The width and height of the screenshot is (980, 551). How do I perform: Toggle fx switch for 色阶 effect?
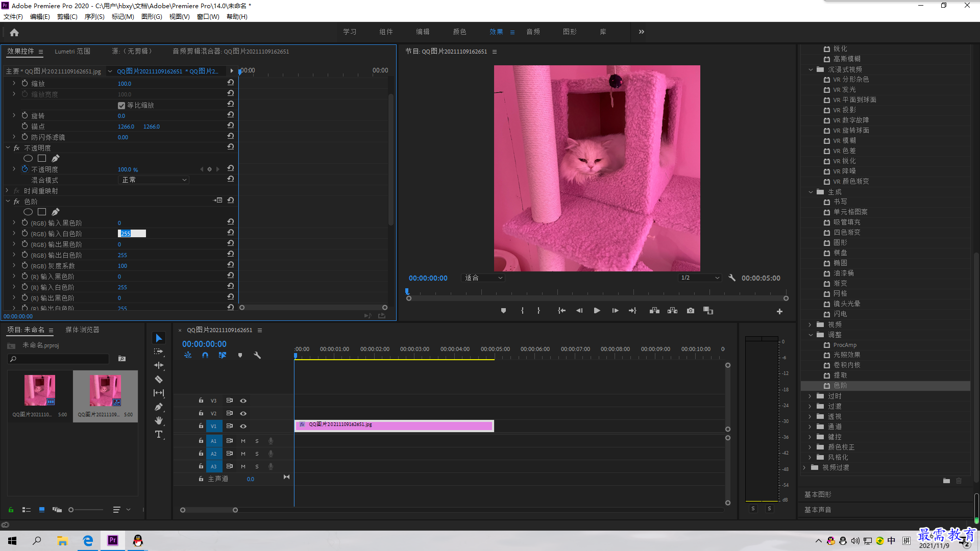(16, 202)
